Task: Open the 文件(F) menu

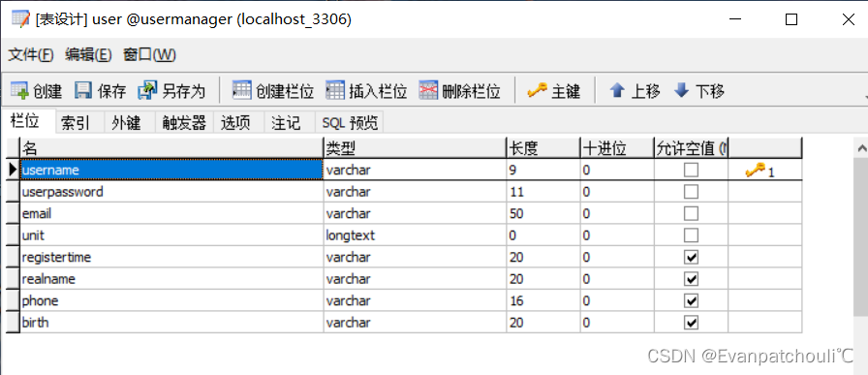Action: pyautogui.click(x=30, y=54)
